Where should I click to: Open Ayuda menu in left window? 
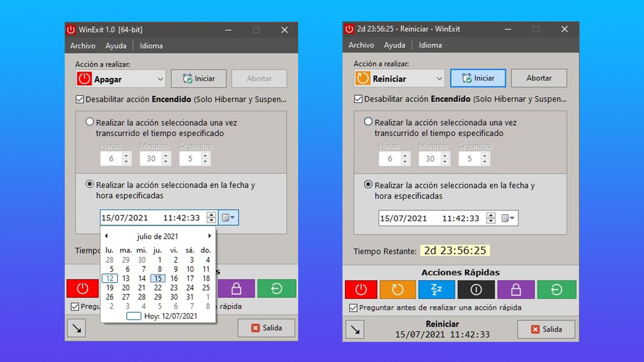pyautogui.click(x=116, y=46)
